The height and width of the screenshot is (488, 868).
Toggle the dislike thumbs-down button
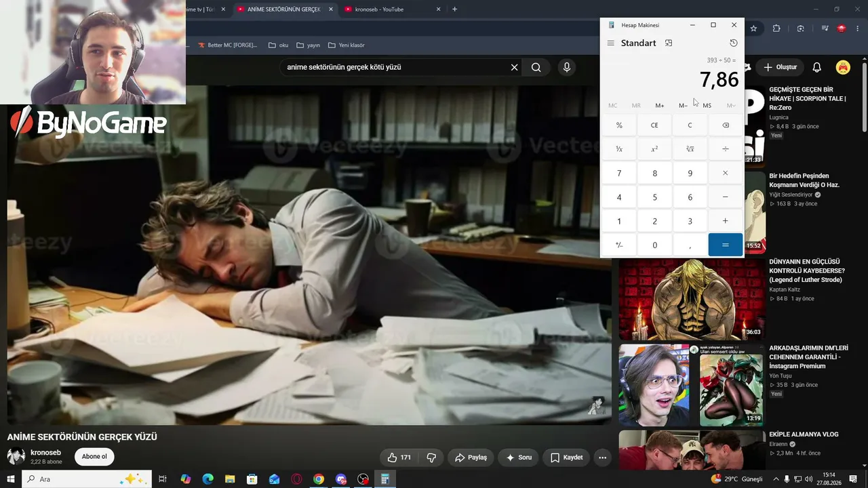[x=431, y=457]
